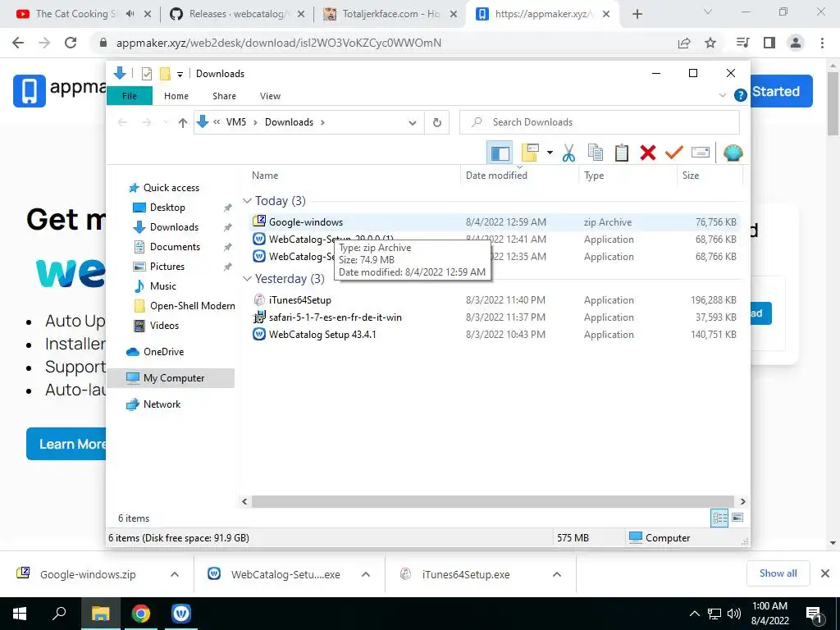Open dropdown arrow next to folder options icon
The width and height of the screenshot is (840, 630).
point(550,153)
